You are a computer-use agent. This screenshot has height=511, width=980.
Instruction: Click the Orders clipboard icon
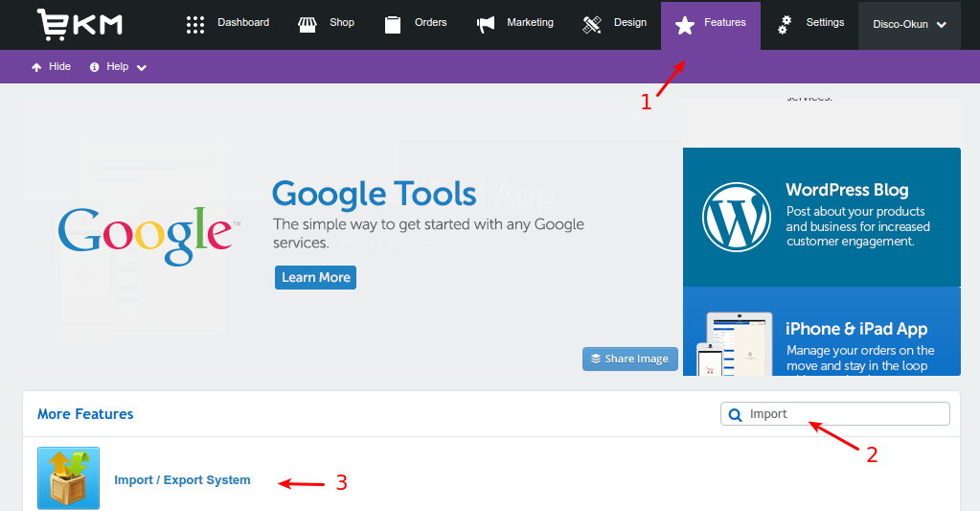[393, 25]
